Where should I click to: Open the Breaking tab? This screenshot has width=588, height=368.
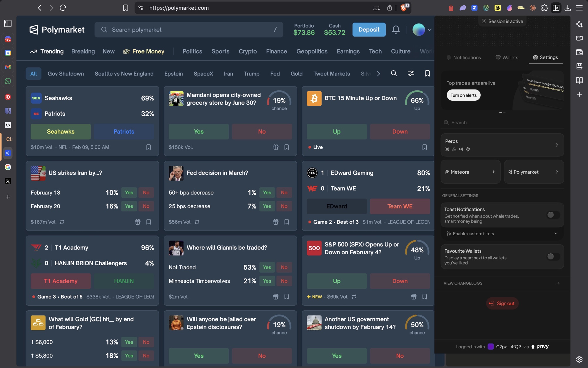83,51
